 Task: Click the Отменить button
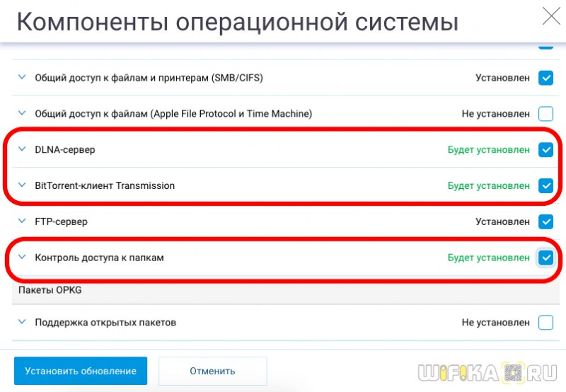(213, 371)
